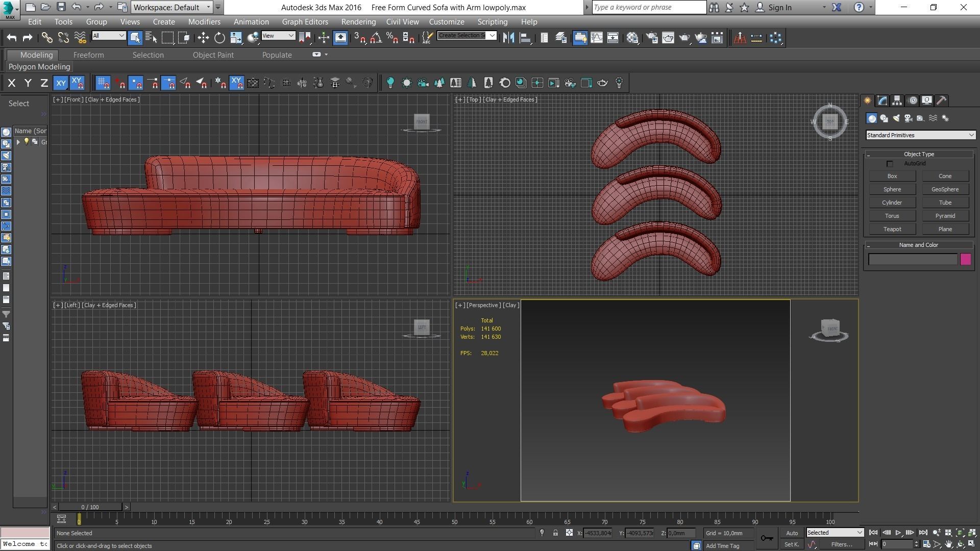
Task: Activate the Select Object tool
Action: coord(135,38)
